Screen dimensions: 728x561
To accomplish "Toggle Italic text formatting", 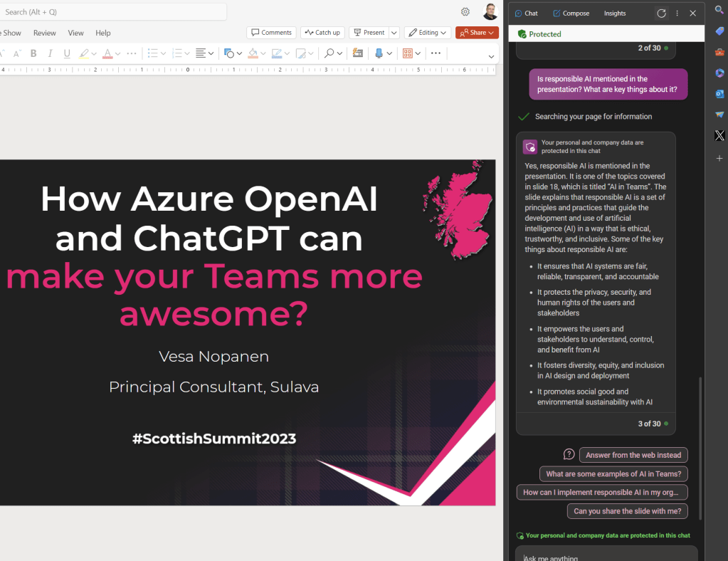I will pyautogui.click(x=50, y=53).
